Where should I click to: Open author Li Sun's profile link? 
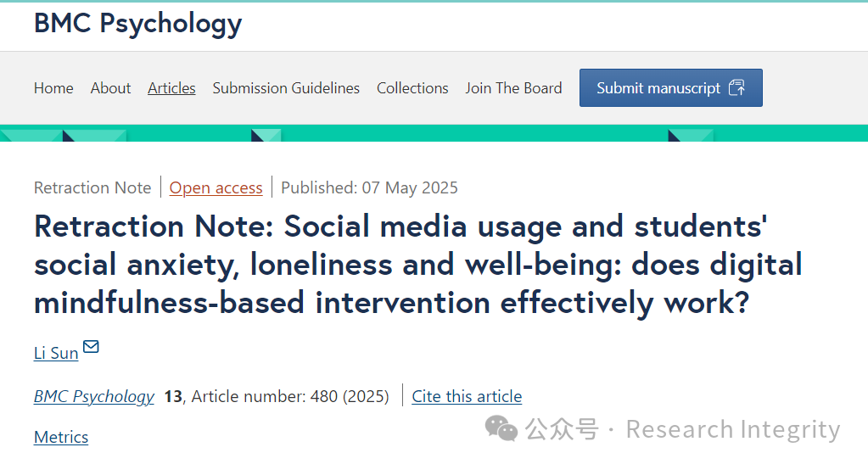[56, 353]
